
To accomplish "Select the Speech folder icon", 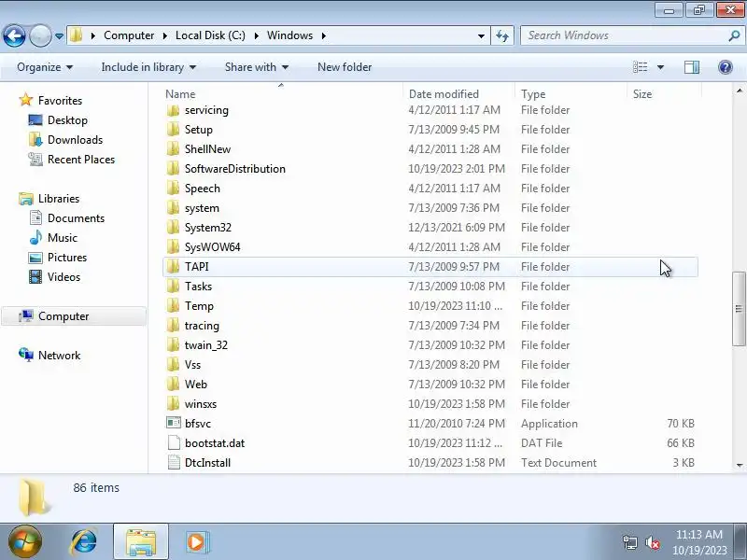I will click(x=174, y=189).
